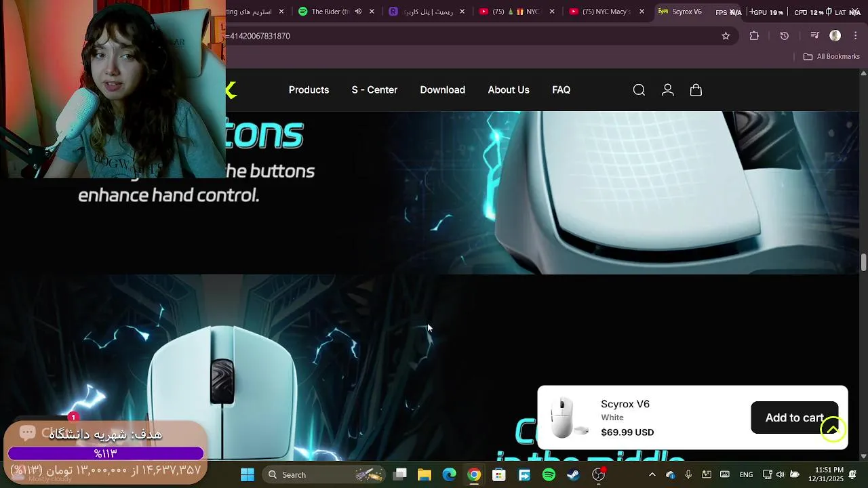Screen dimensions: 868x488
Task: Open the OneDrive cloud tray icon
Action: [670, 474]
